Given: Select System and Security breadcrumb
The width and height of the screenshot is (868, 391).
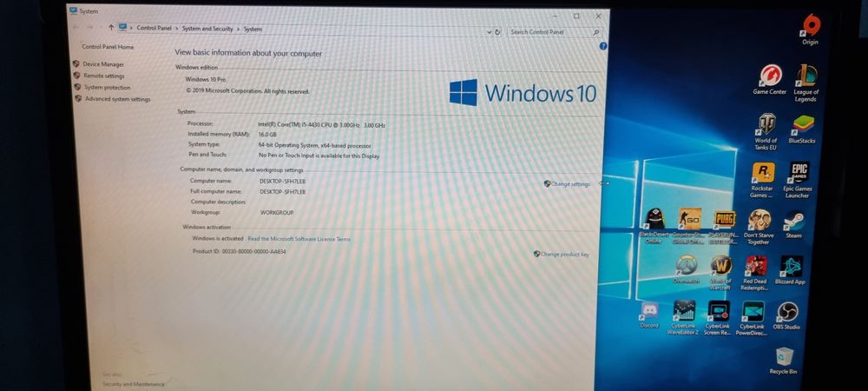Looking at the screenshot, I should [x=207, y=29].
